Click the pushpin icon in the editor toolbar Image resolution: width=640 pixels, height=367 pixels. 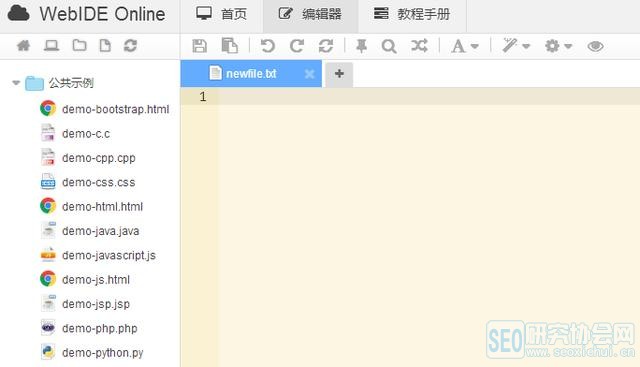(361, 46)
